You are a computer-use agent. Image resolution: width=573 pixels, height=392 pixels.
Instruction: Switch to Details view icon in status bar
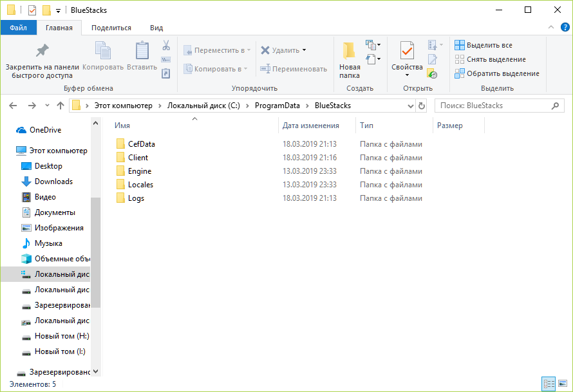pos(549,384)
